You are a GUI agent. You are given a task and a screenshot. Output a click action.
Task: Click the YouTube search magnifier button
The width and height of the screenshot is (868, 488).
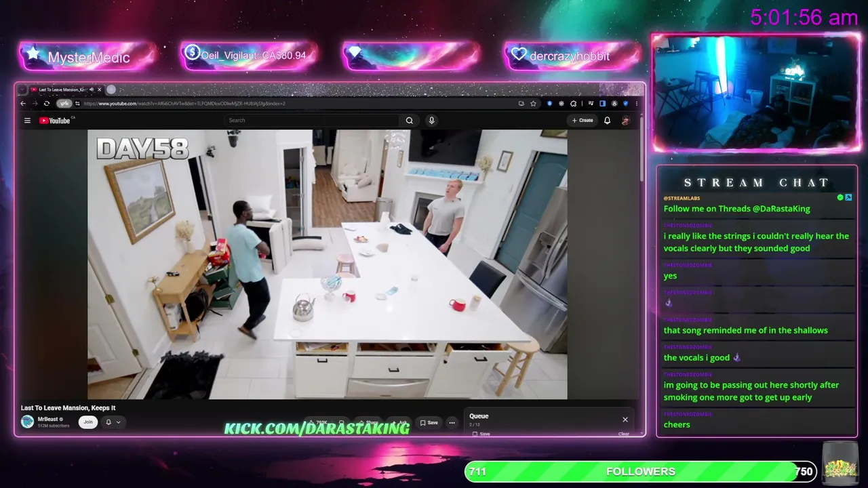coord(409,121)
